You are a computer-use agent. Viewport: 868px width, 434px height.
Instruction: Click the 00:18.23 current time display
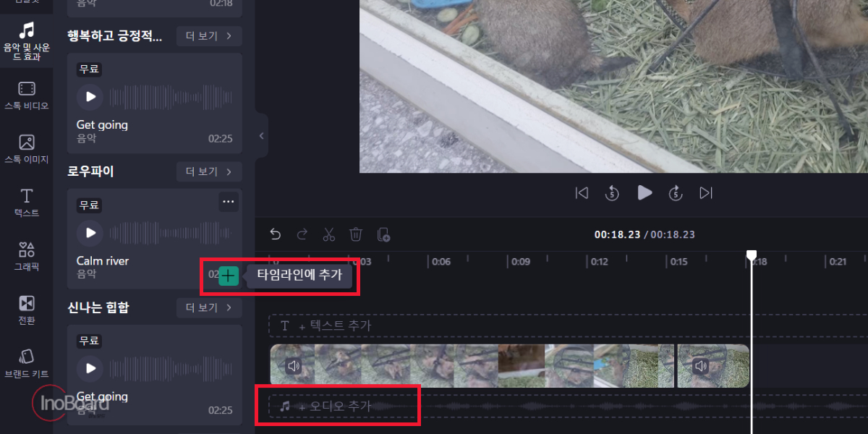coord(617,234)
